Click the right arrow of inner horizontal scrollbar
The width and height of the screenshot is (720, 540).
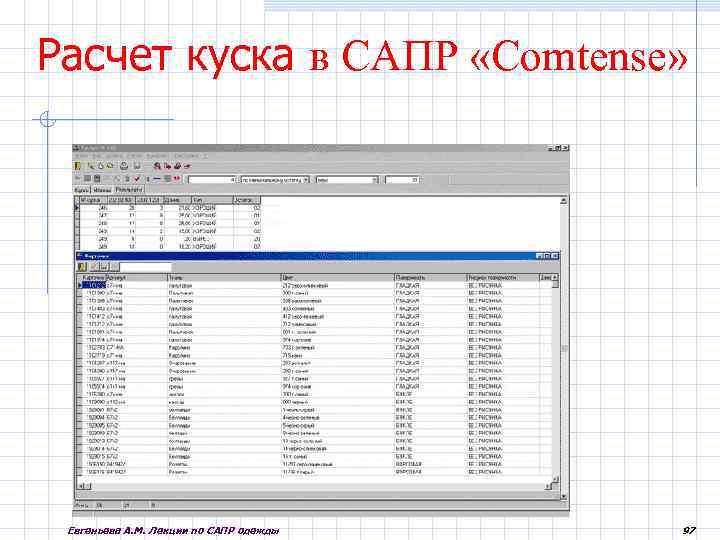(548, 486)
